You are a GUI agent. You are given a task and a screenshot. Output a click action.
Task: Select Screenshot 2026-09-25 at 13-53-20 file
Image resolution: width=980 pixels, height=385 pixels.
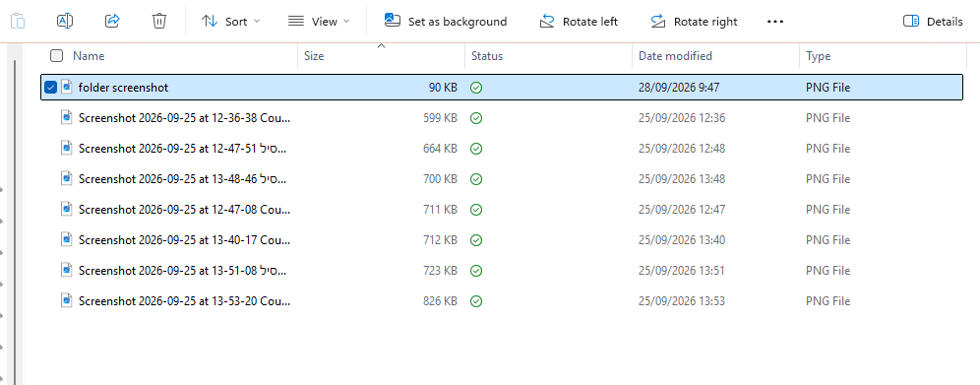(184, 301)
